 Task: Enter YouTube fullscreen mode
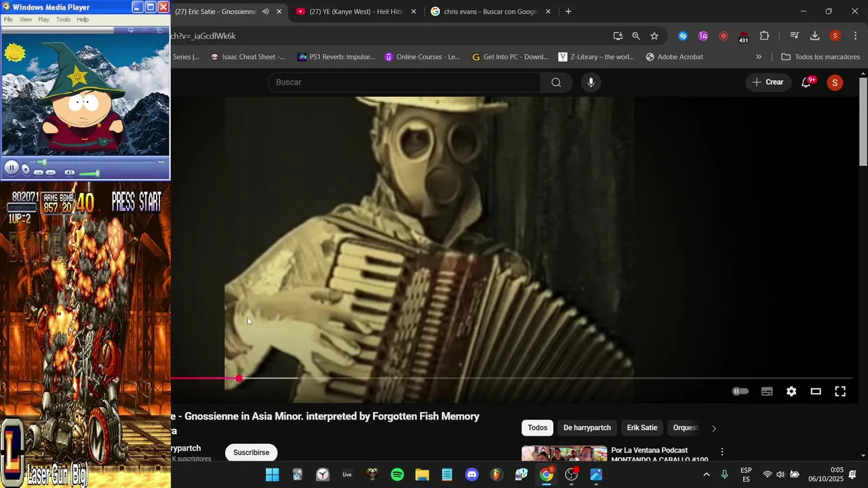840,391
